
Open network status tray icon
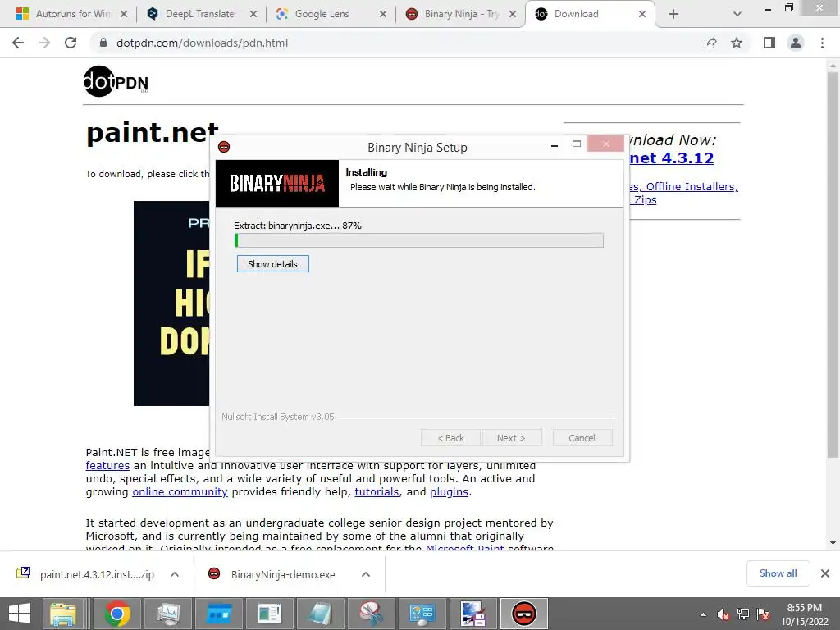pyautogui.click(x=743, y=614)
